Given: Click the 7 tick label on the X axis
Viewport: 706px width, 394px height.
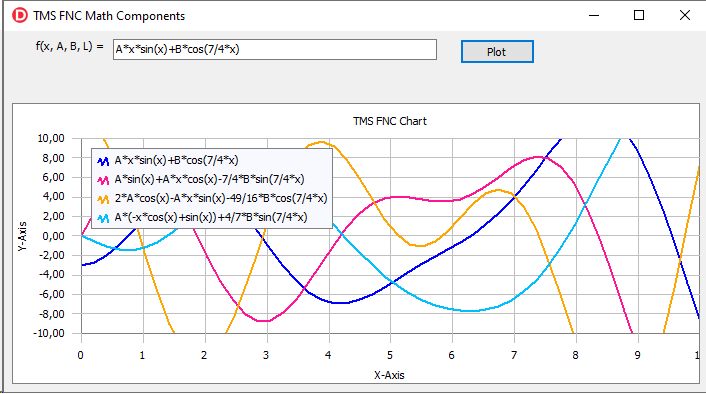Looking at the screenshot, I should click(x=514, y=355).
